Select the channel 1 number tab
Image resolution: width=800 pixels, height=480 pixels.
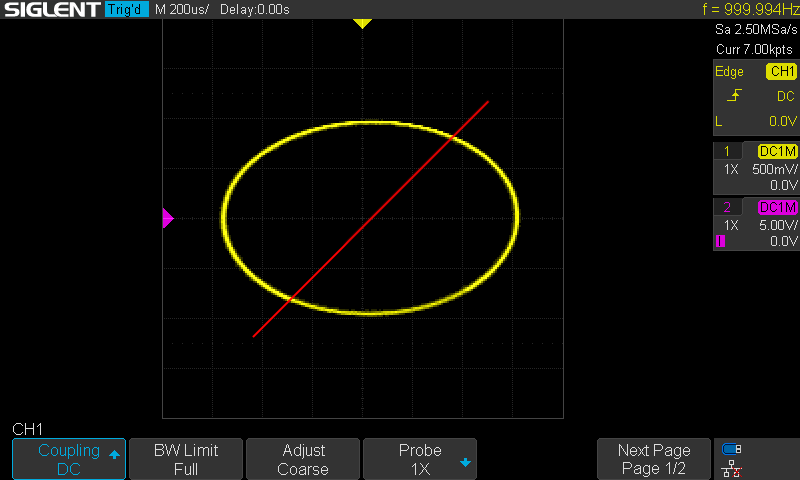pos(727,151)
